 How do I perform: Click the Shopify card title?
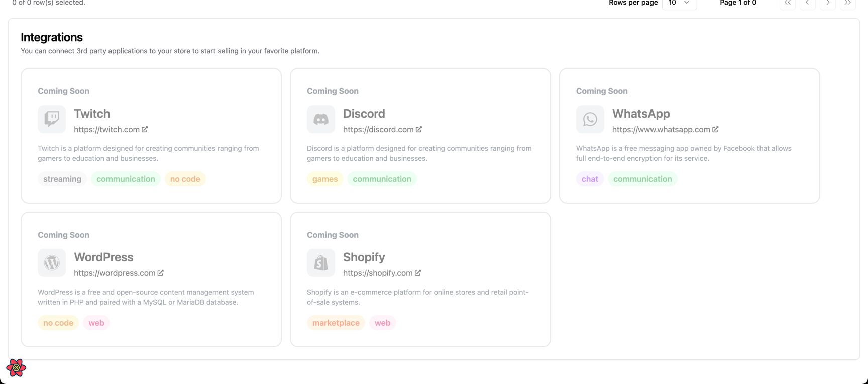[x=364, y=257]
